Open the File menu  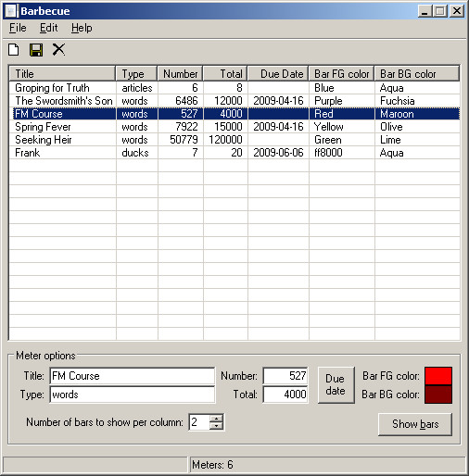pyautogui.click(x=18, y=28)
